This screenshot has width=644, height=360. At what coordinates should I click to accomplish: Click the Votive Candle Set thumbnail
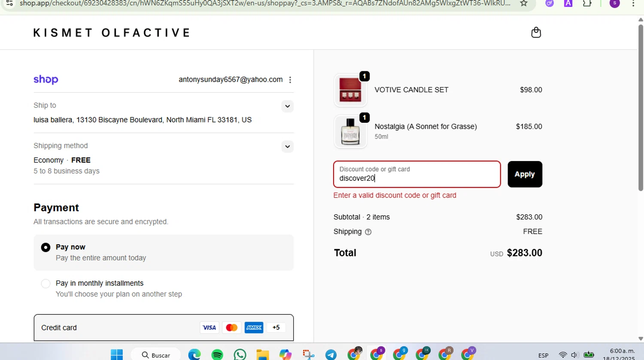[x=350, y=90]
